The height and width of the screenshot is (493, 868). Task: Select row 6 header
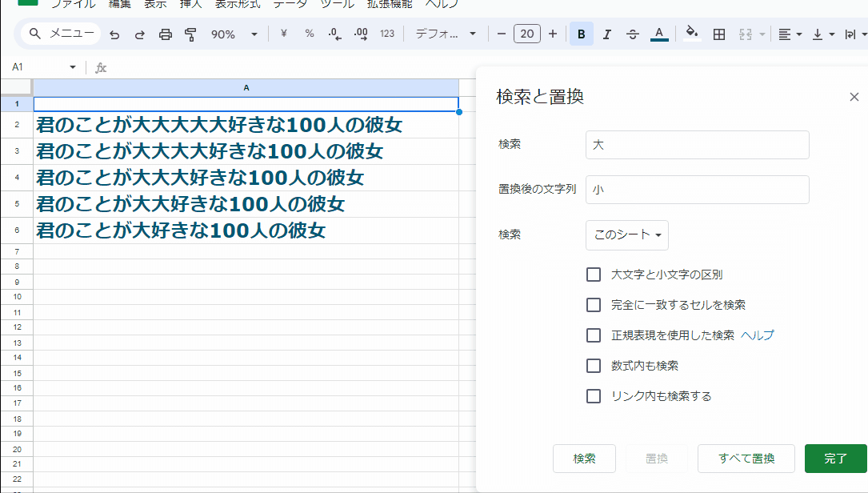pos(17,230)
